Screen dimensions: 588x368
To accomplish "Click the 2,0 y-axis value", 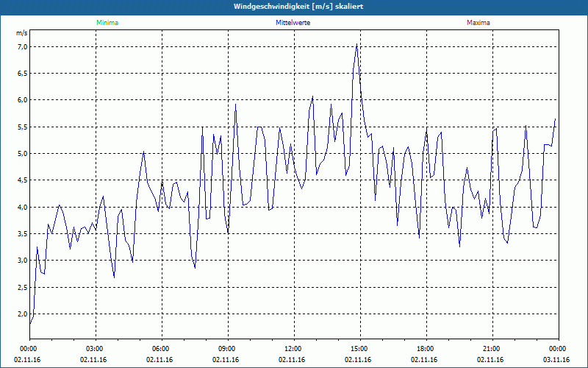I will (x=23, y=314).
